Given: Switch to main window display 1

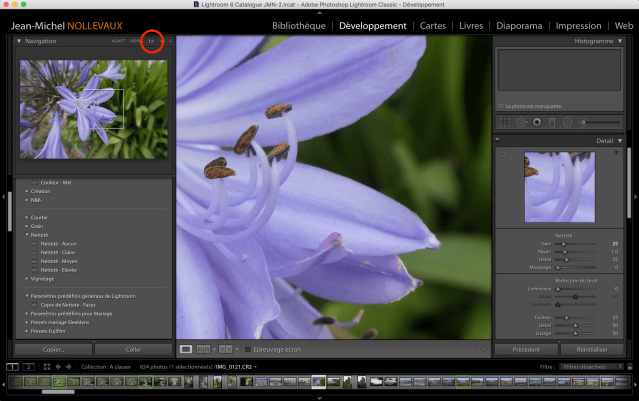Looking at the screenshot, I should tap(12, 367).
